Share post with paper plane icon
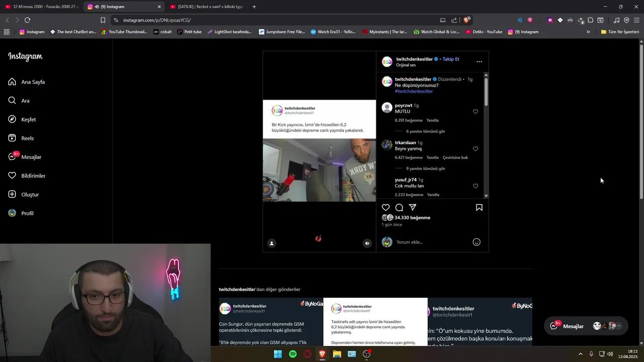644x362 pixels. [x=413, y=208]
